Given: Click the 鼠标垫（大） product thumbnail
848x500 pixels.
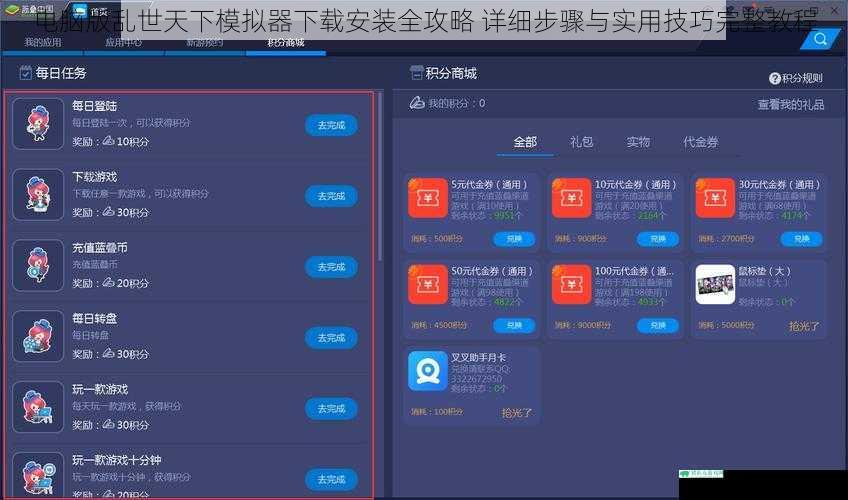Looking at the screenshot, I should 715,284.
